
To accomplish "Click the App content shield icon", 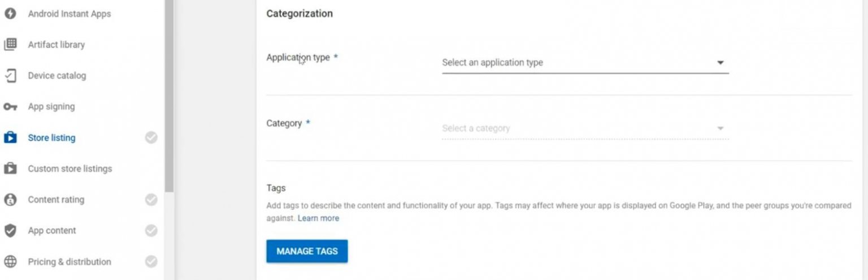I will [x=10, y=231].
